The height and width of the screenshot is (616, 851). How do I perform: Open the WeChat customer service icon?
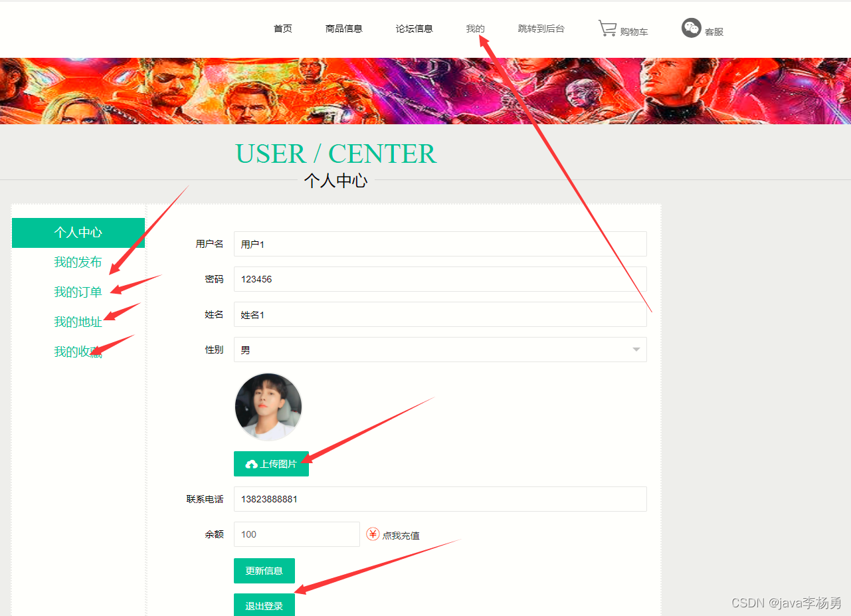point(691,28)
